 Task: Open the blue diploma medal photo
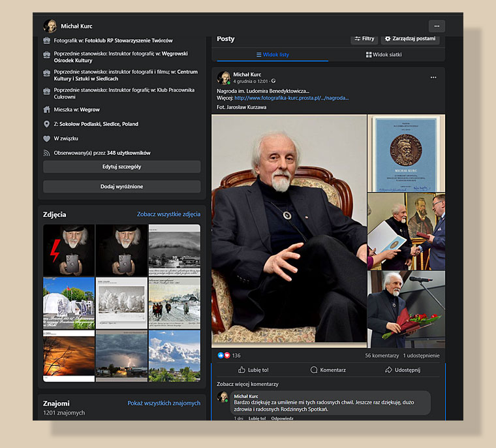[406, 153]
